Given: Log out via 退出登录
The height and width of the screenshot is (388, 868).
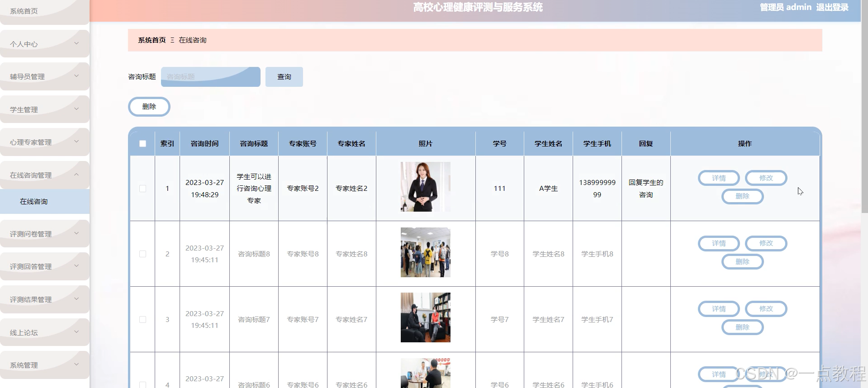Looking at the screenshot, I should [x=832, y=7].
